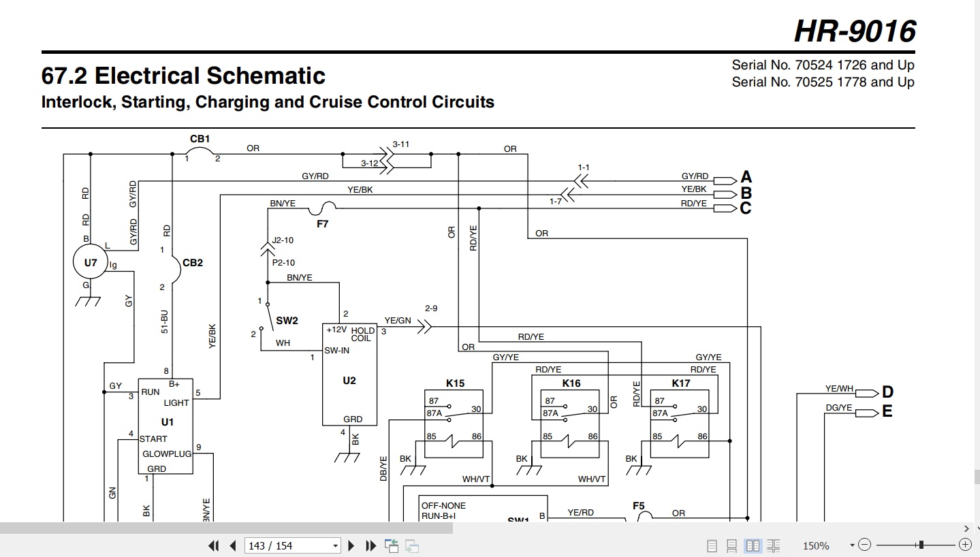Click the U2 module label
980x557 pixels.
point(349,381)
